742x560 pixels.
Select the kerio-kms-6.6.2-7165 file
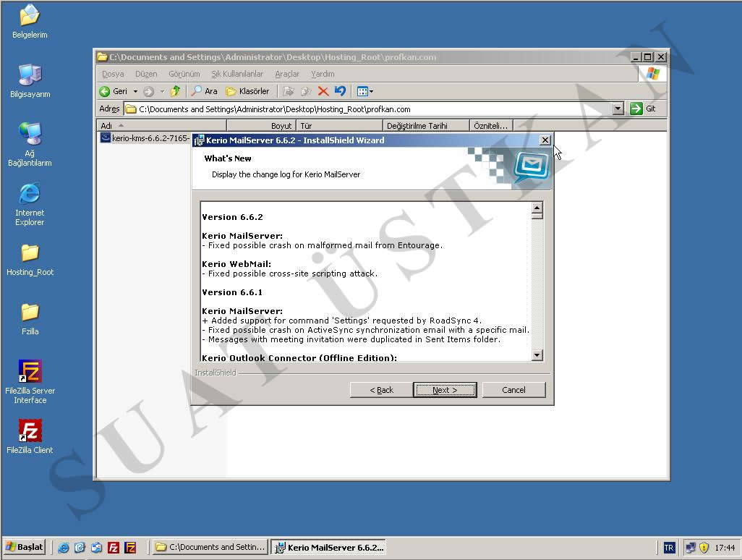(145, 137)
